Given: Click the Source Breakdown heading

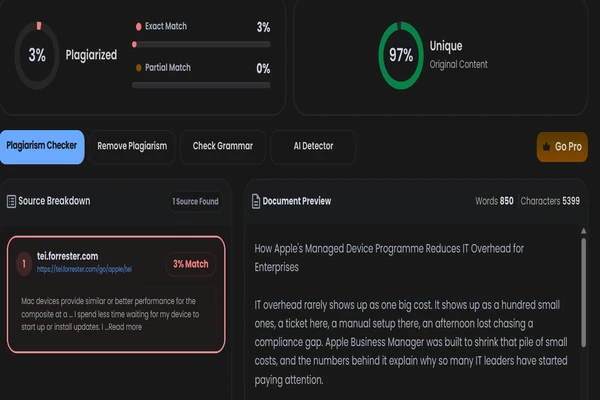Looking at the screenshot, I should pyautogui.click(x=54, y=201).
